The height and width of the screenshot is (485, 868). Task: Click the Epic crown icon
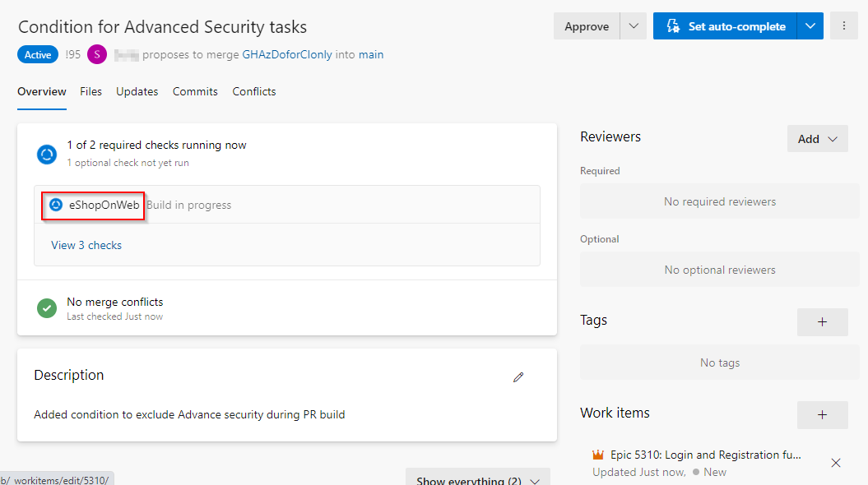click(x=598, y=455)
